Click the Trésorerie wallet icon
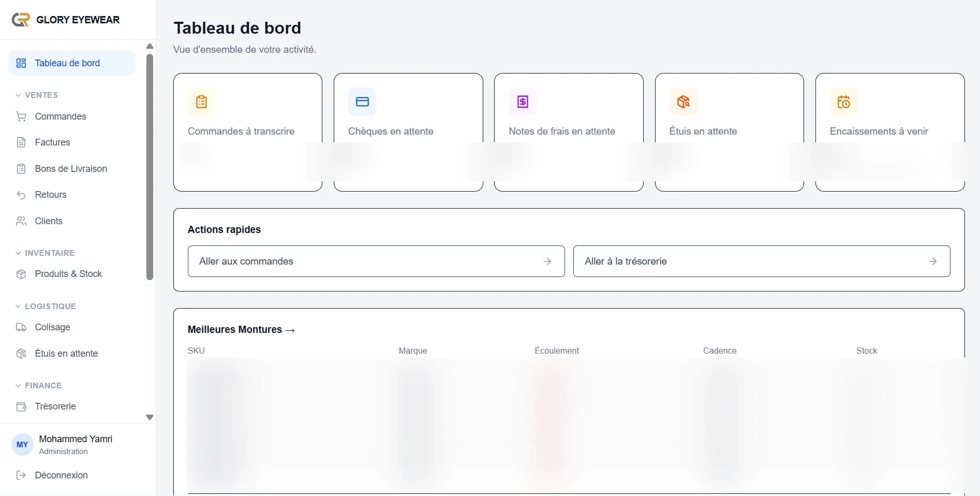This screenshot has height=496, width=980. pyautogui.click(x=21, y=406)
